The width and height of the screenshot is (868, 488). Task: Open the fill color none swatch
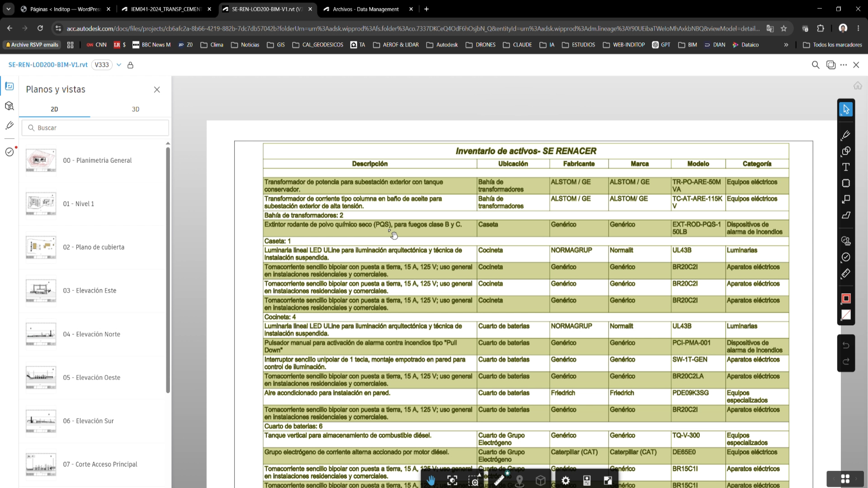(846, 315)
